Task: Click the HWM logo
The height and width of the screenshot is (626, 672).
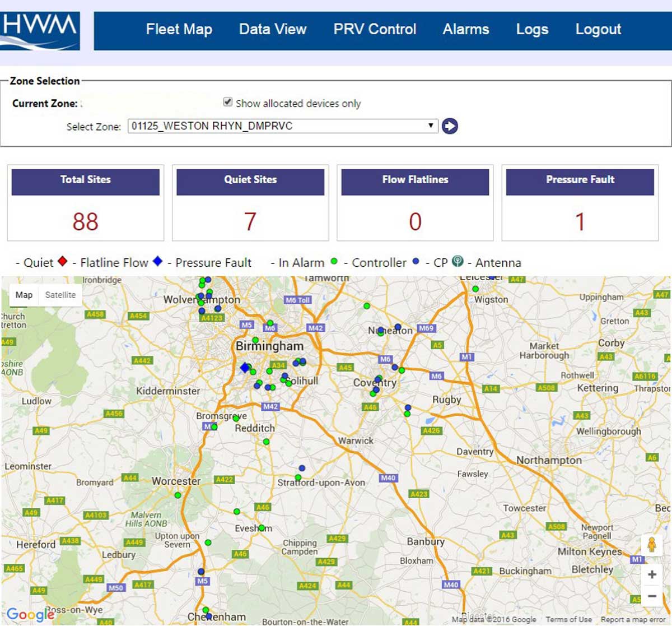Action: tap(40, 31)
